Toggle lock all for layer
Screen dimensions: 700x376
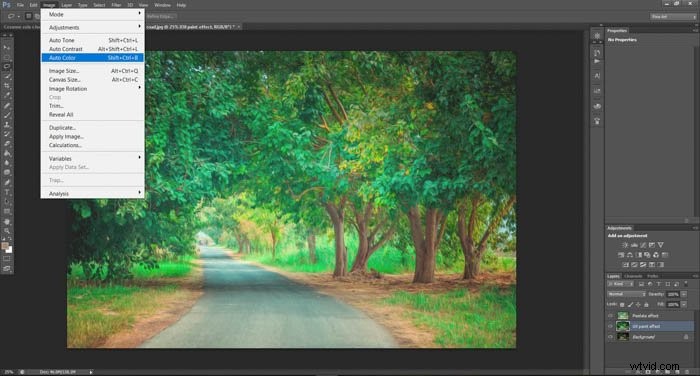[x=646, y=305]
